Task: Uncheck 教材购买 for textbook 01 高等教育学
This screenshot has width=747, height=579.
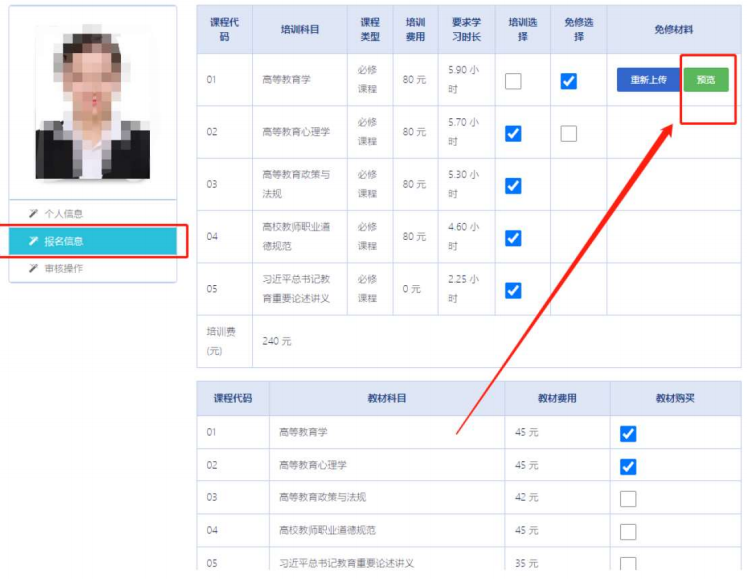Action: 628,433
